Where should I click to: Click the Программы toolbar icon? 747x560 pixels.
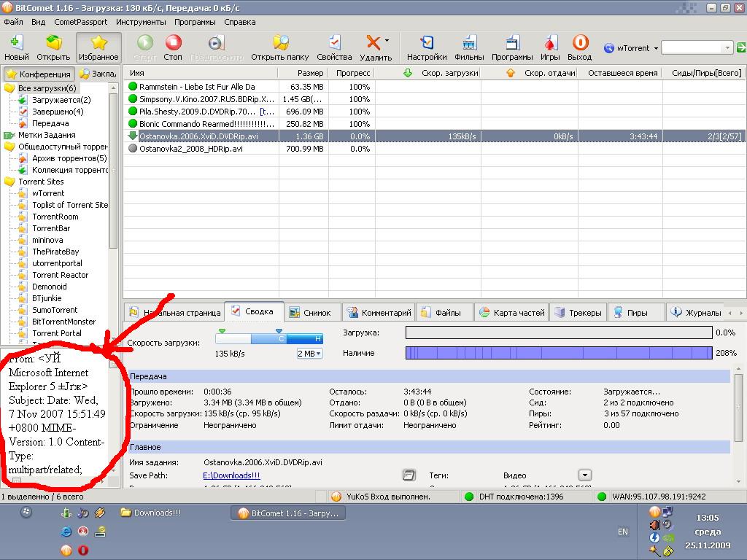512,47
